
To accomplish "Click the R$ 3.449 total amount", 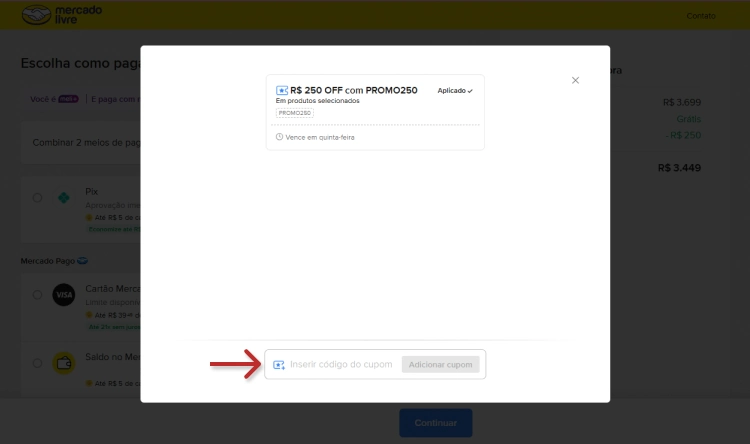I will pos(679,168).
